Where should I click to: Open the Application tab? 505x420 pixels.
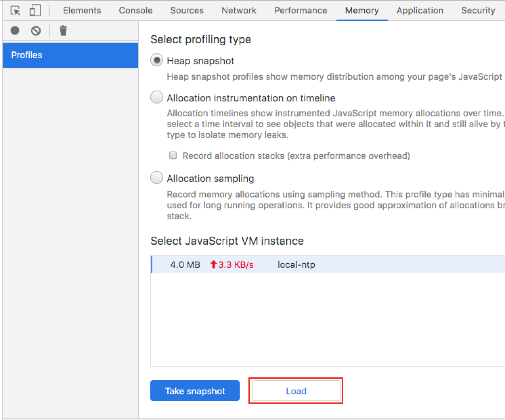[420, 11]
